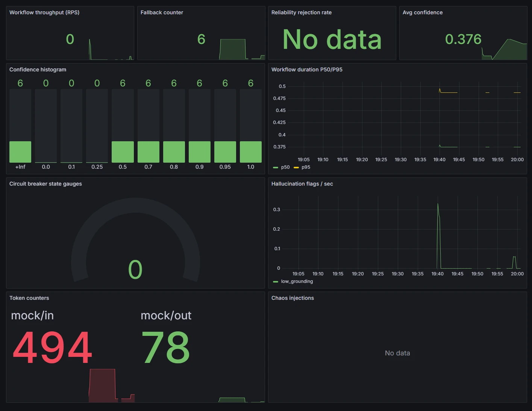532x411 pixels.
Task: Click the green p50 legend color swatch
Action: (276, 168)
